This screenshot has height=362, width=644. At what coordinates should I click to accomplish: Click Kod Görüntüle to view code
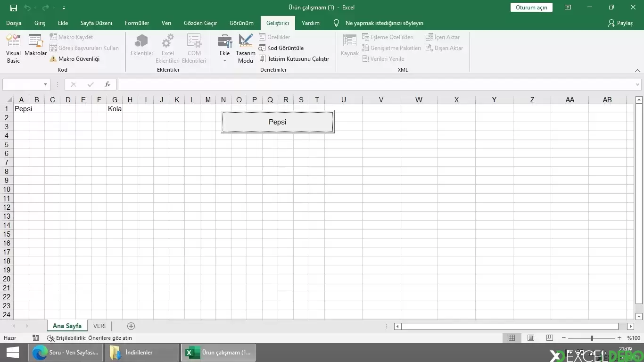(281, 48)
